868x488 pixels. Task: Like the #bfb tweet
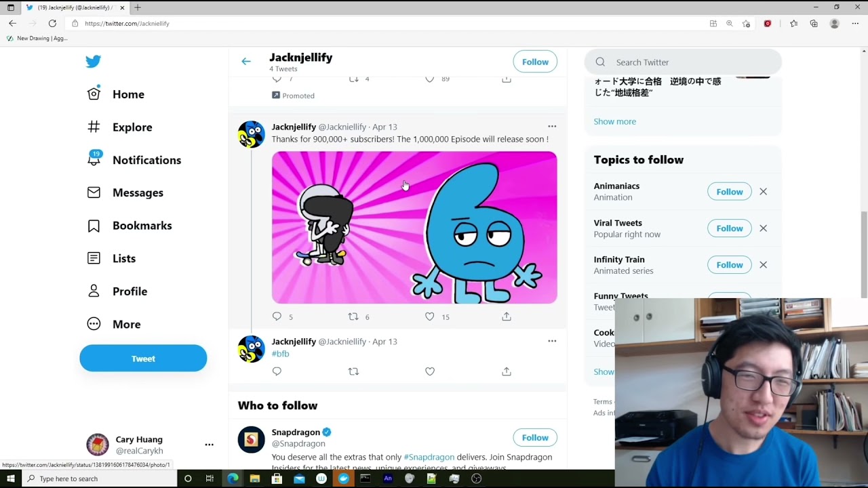click(x=429, y=371)
